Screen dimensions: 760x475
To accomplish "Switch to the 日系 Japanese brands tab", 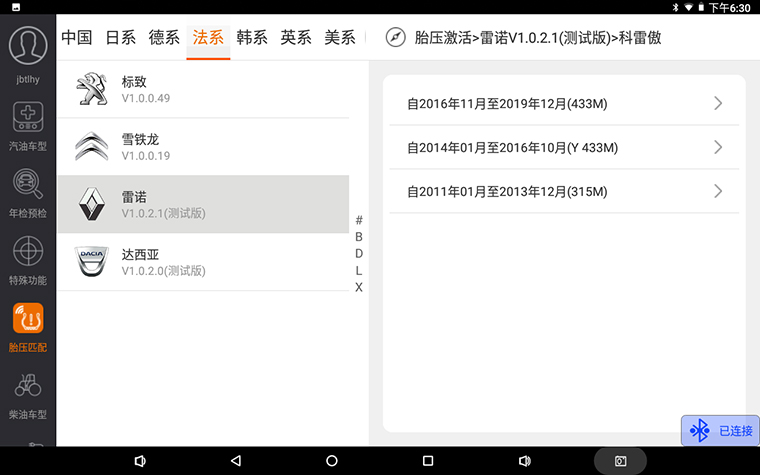I will tap(121, 37).
